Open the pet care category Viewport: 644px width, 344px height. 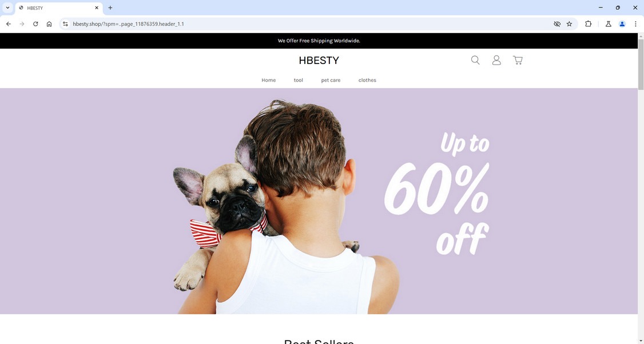pos(331,80)
